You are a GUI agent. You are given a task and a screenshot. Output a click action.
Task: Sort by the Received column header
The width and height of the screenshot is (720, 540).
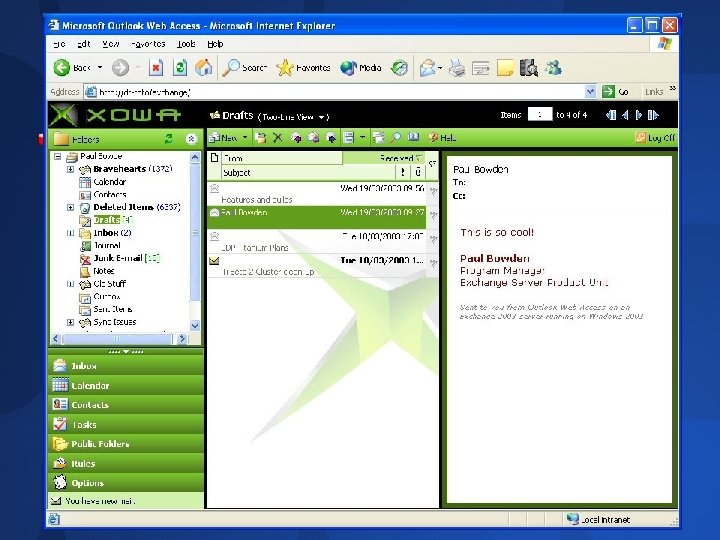click(x=384, y=158)
